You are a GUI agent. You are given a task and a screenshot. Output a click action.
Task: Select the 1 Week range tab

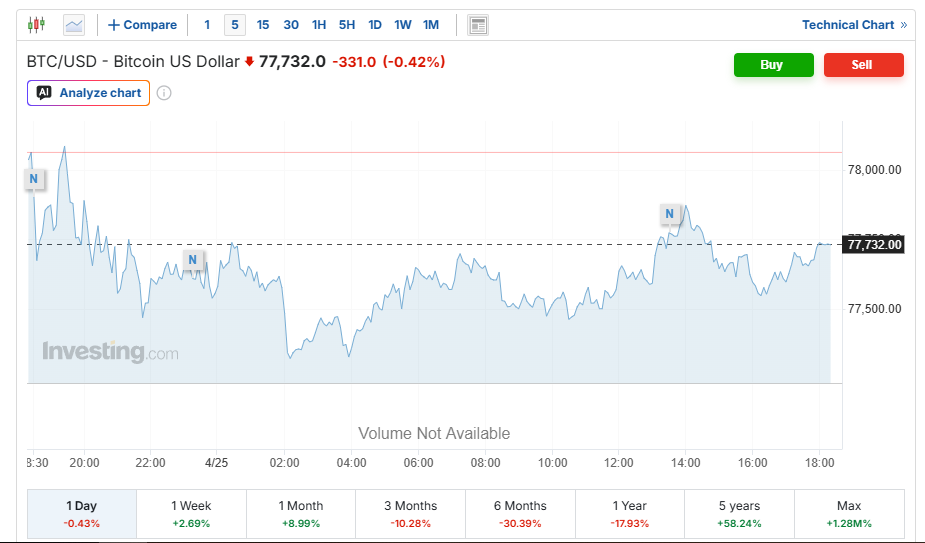(191, 514)
